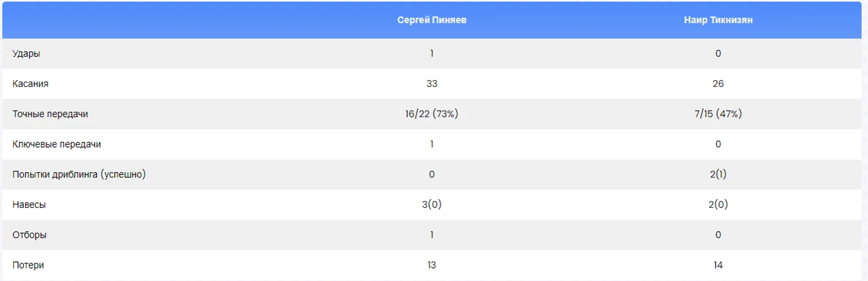
Task: Select Тикнизян's accurate passes 7/15 (47%)
Action: click(718, 114)
